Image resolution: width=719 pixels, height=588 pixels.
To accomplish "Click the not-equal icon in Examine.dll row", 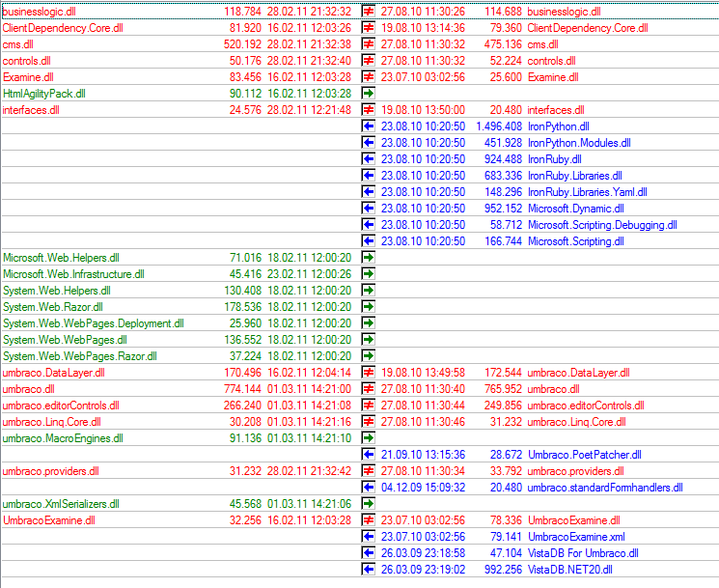I will tap(369, 76).
